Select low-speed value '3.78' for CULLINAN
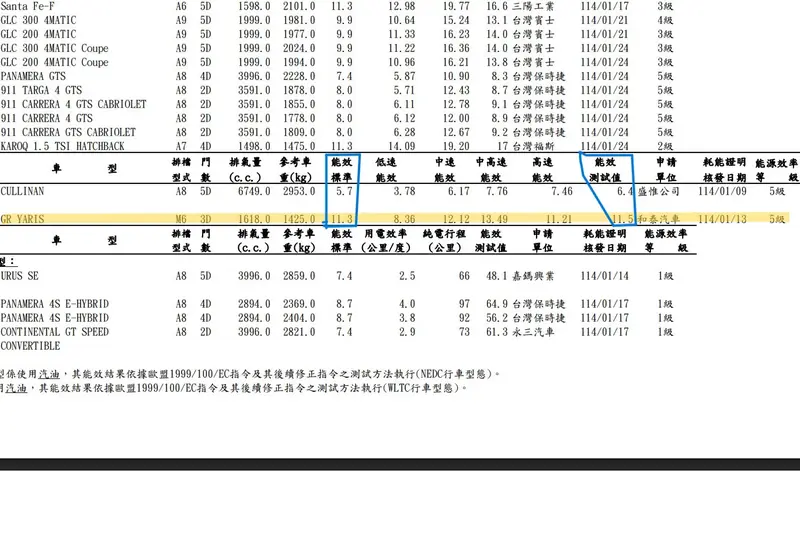 click(x=404, y=191)
